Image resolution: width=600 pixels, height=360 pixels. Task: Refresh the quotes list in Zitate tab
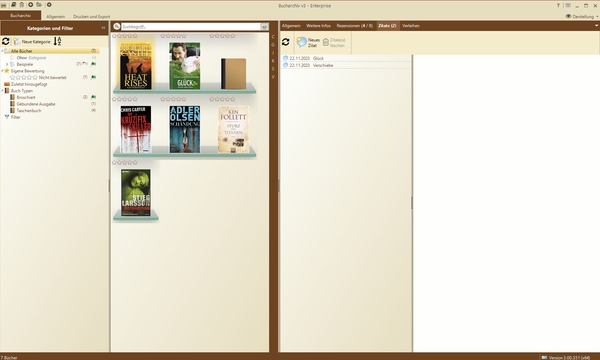(x=285, y=42)
